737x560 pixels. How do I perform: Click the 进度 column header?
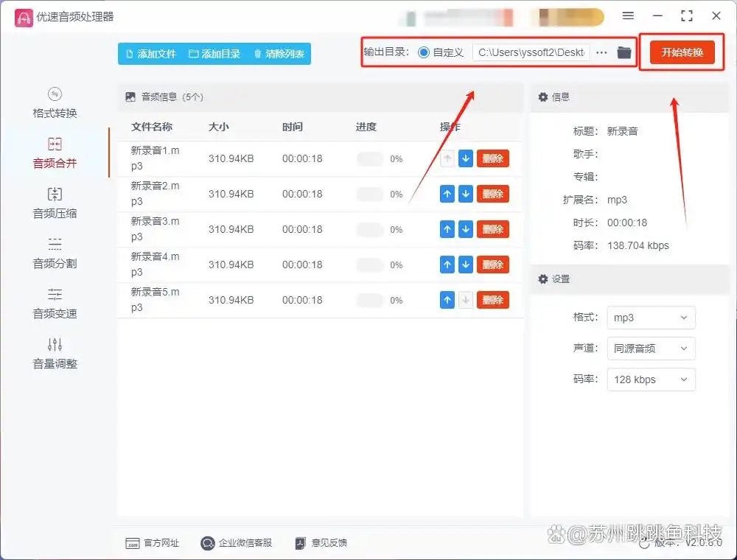coord(366,127)
